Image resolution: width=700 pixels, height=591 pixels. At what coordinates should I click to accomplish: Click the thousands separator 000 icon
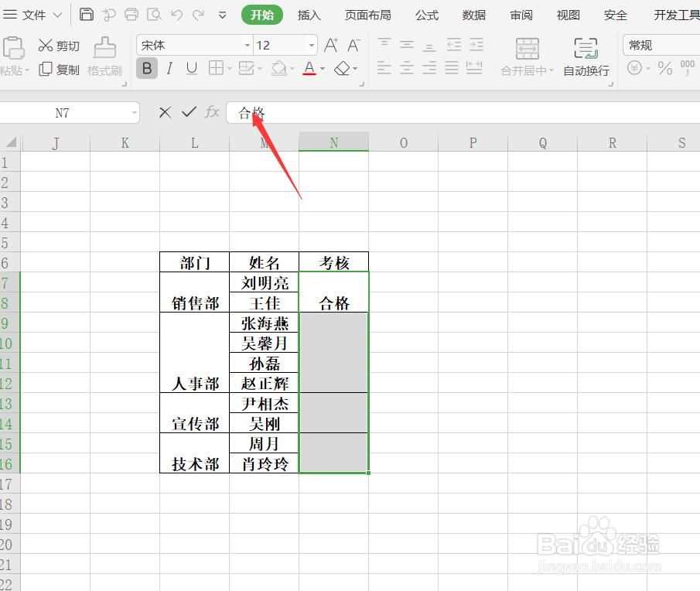pyautogui.click(x=688, y=67)
